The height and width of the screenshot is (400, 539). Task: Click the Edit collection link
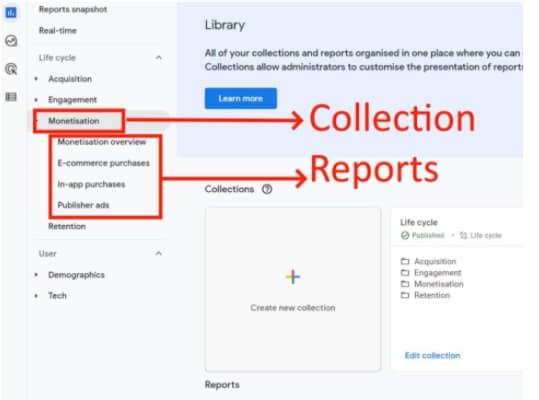[x=432, y=355]
